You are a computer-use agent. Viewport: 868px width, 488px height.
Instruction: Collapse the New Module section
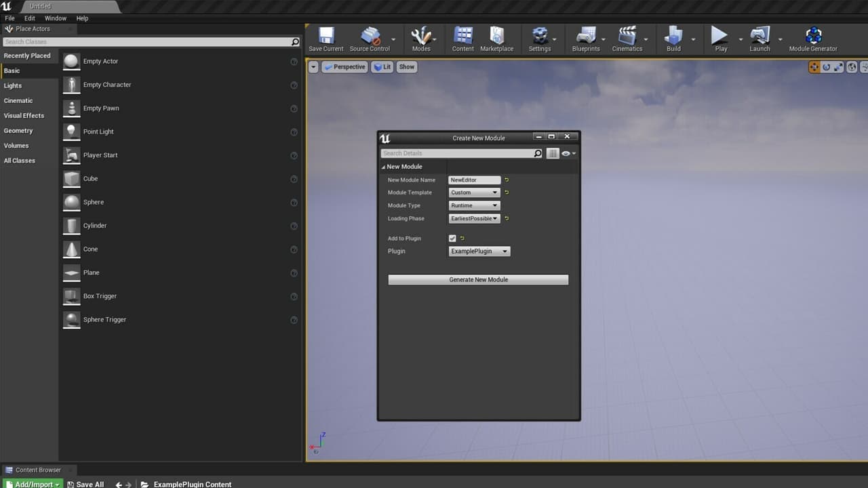pyautogui.click(x=384, y=167)
